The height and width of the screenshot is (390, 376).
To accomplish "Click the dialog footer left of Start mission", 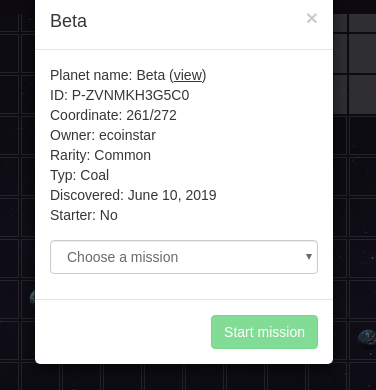I will pyautogui.click(x=123, y=332).
